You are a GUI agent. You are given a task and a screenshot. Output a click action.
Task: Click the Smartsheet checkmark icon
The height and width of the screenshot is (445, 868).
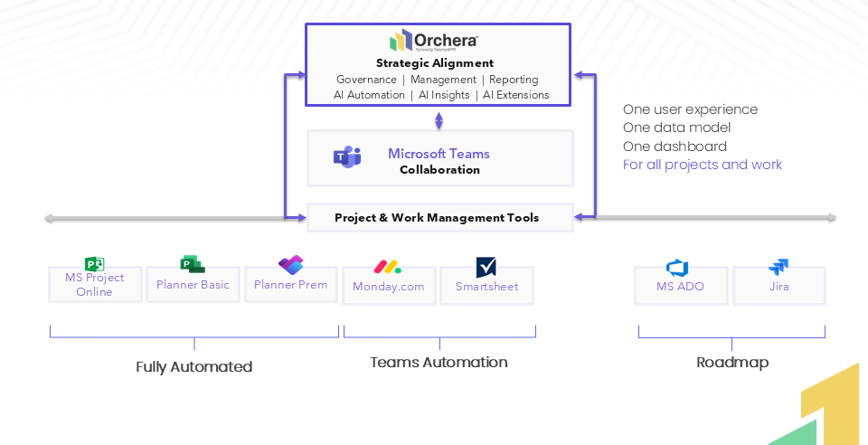[486, 268]
